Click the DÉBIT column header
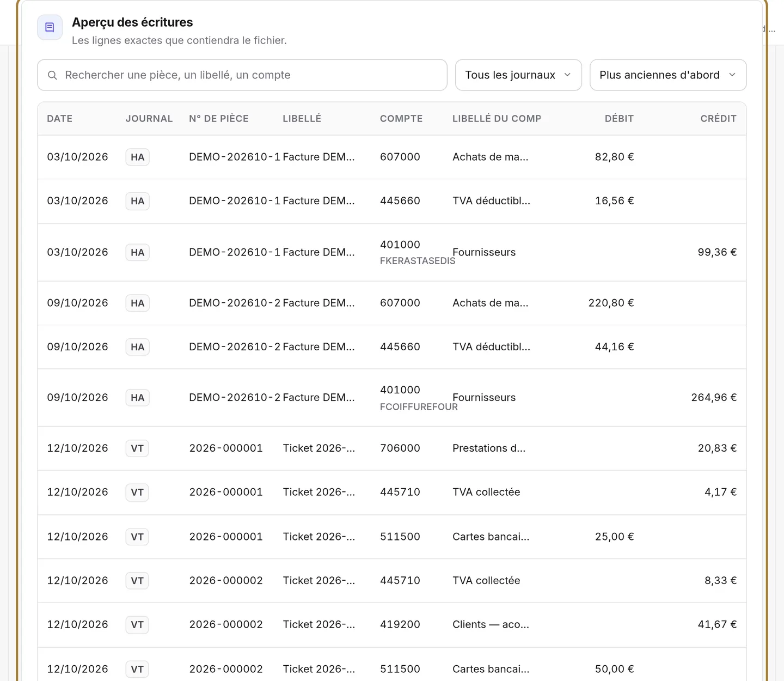The width and height of the screenshot is (784, 681). click(x=619, y=119)
